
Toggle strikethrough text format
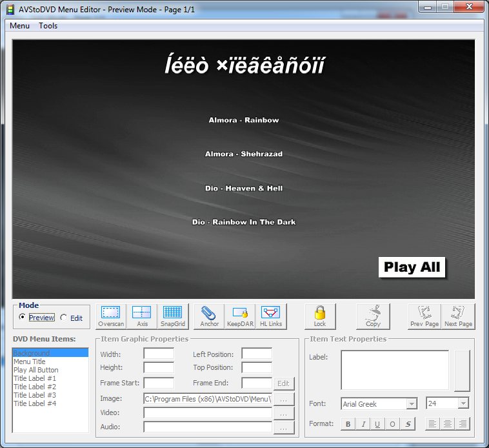click(x=408, y=424)
